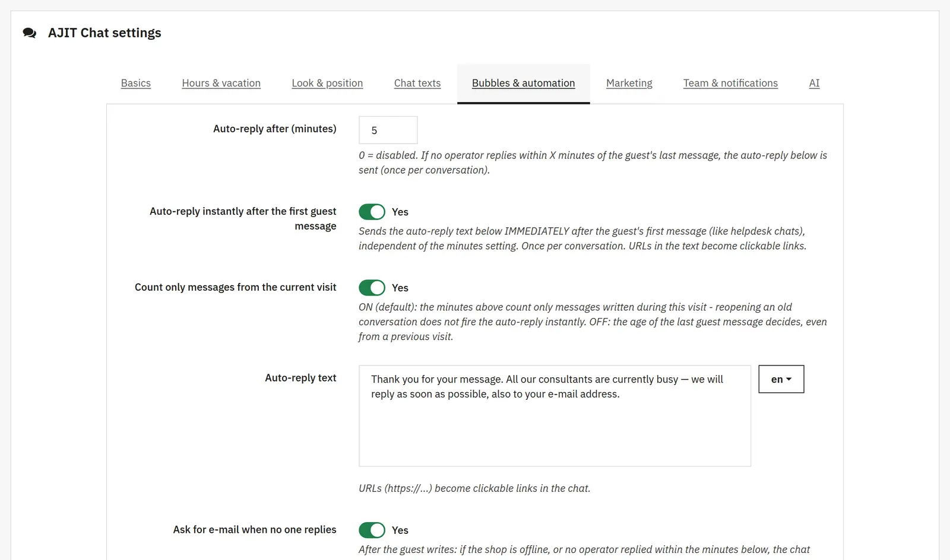Open the Marketing tab

click(x=629, y=83)
